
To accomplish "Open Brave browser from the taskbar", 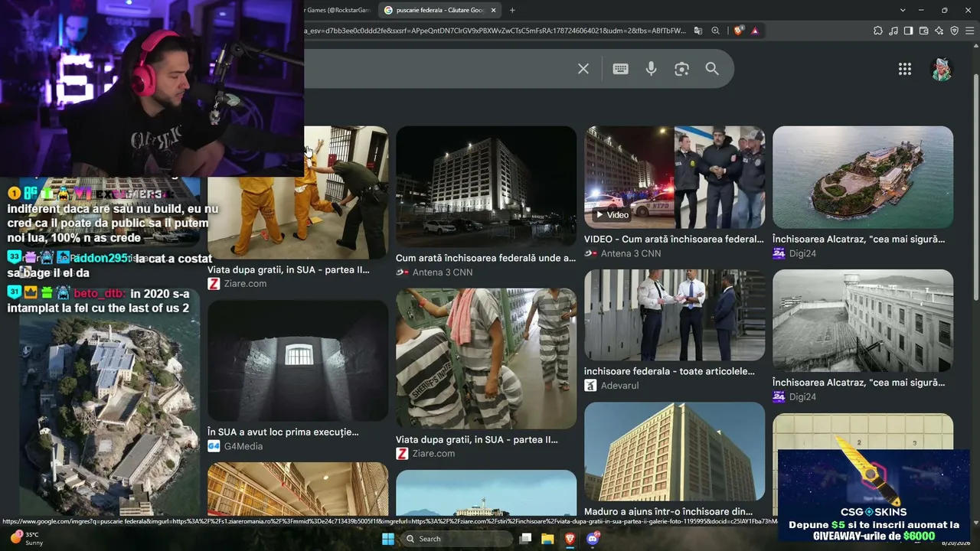I will pos(570,539).
